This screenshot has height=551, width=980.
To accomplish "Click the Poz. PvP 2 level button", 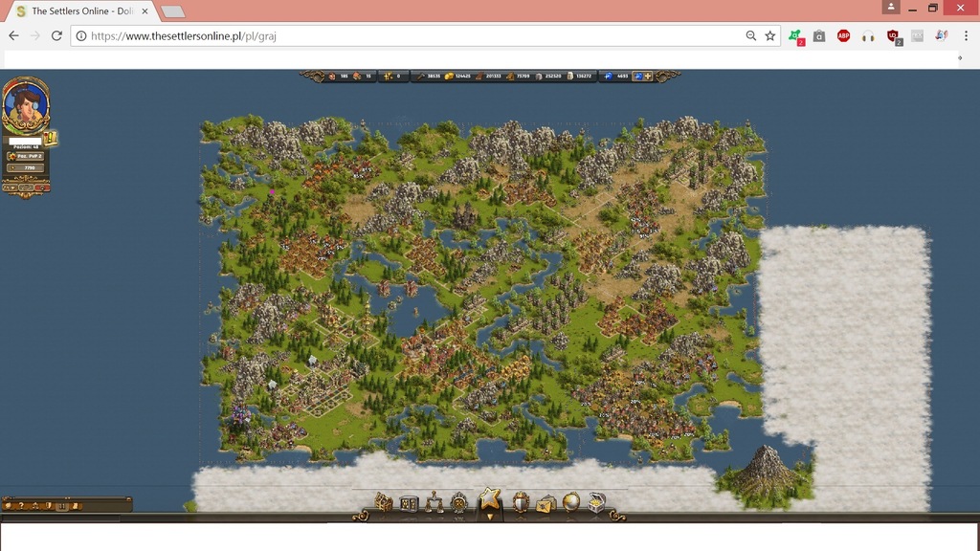I will click(26, 156).
